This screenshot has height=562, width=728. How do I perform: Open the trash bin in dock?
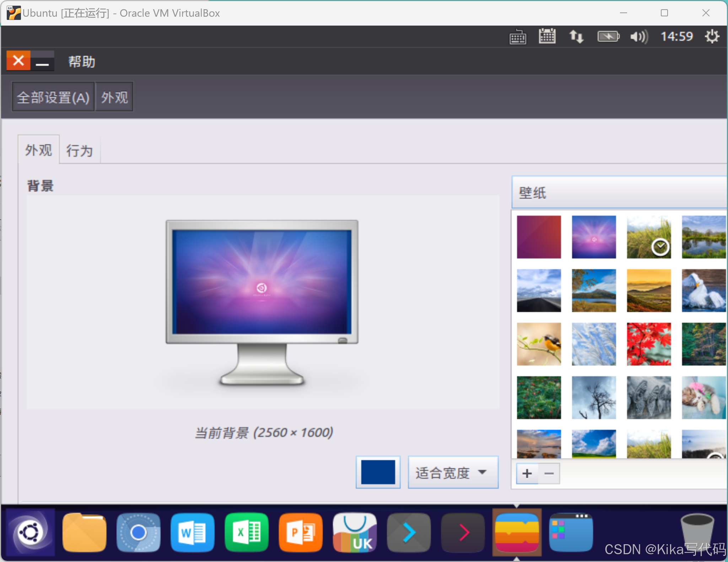point(697,531)
